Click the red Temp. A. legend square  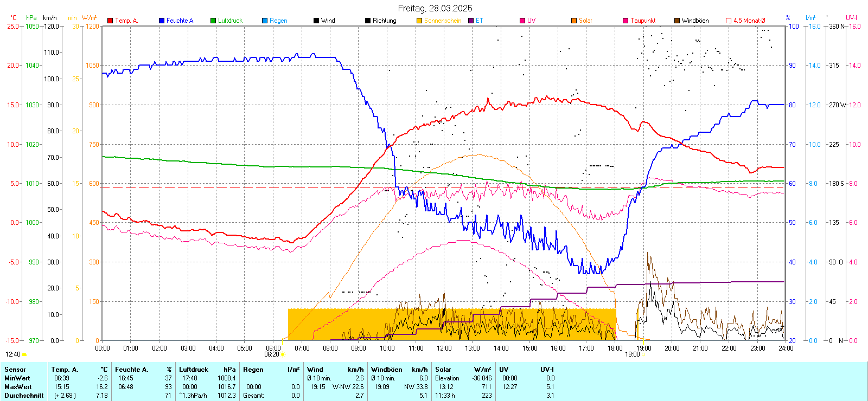coord(110,21)
